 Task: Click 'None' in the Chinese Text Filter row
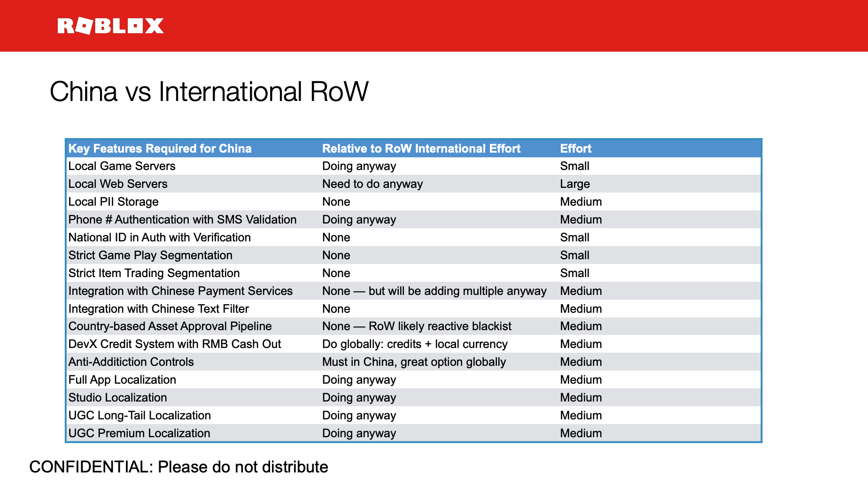coord(336,309)
